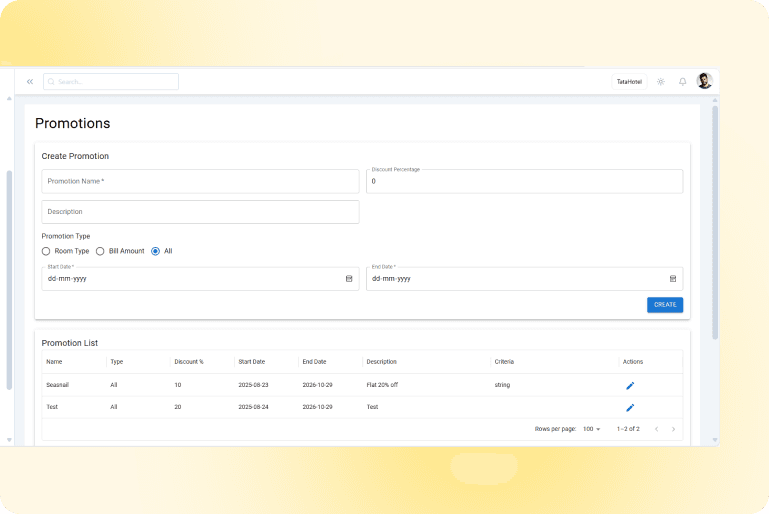
Task: Focus the Search input field
Action: pos(111,82)
